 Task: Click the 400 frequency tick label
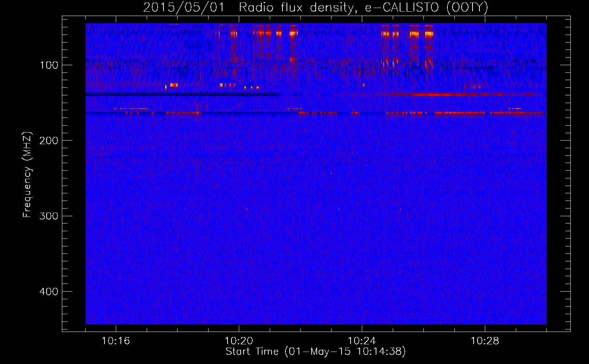coord(49,292)
